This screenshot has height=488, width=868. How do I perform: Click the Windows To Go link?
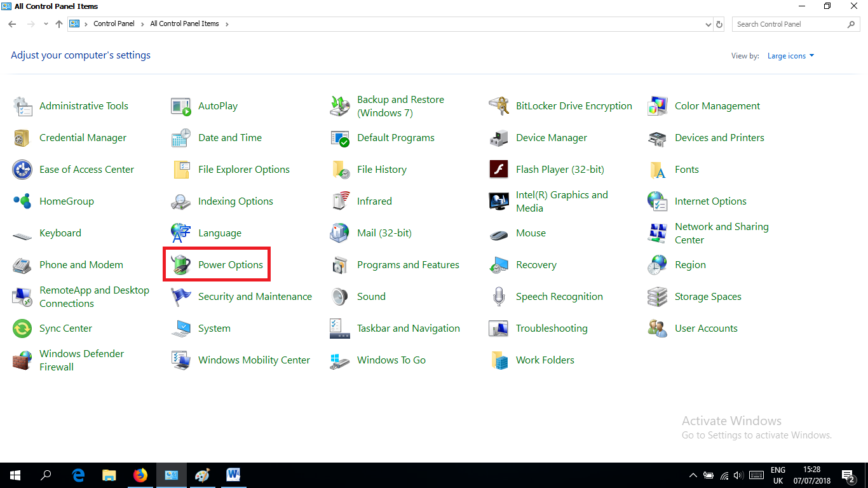391,360
